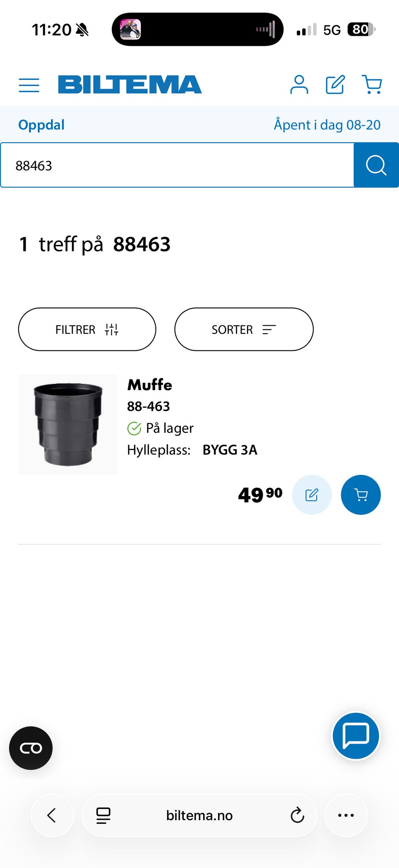This screenshot has height=868, width=399.
Task: Add Muffe to cart with blue cart button
Action: 361,495
